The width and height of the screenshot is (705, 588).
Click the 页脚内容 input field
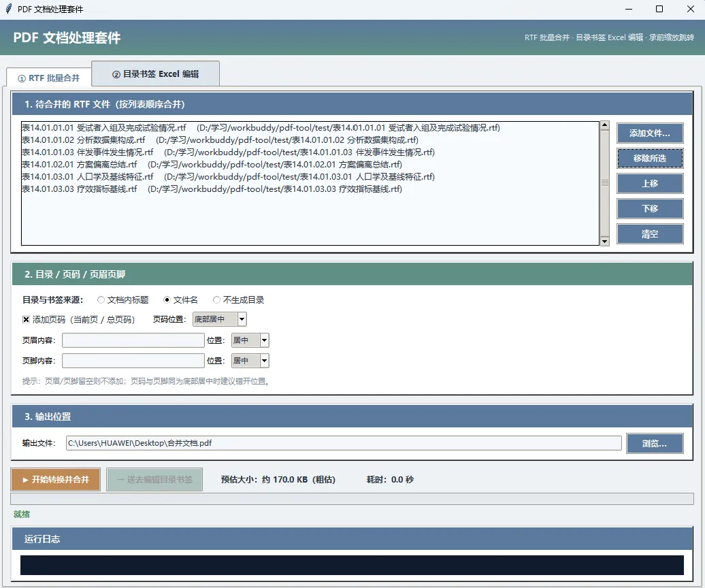click(133, 361)
